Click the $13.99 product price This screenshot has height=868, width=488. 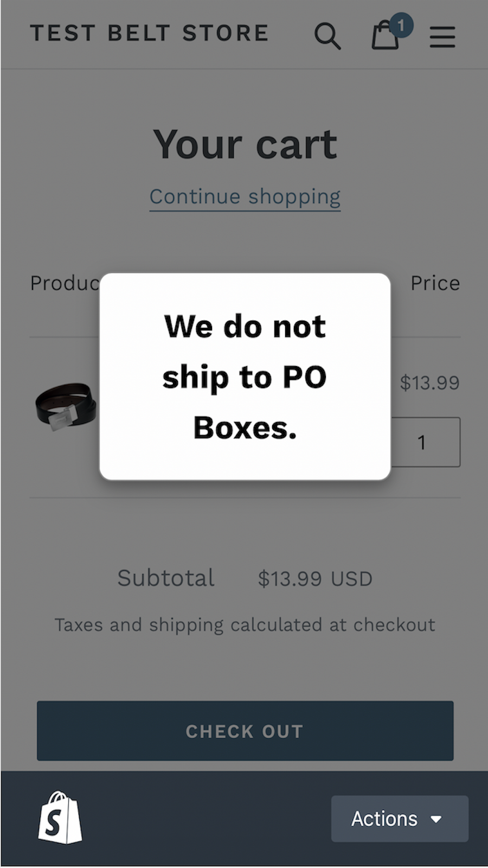[x=430, y=383]
